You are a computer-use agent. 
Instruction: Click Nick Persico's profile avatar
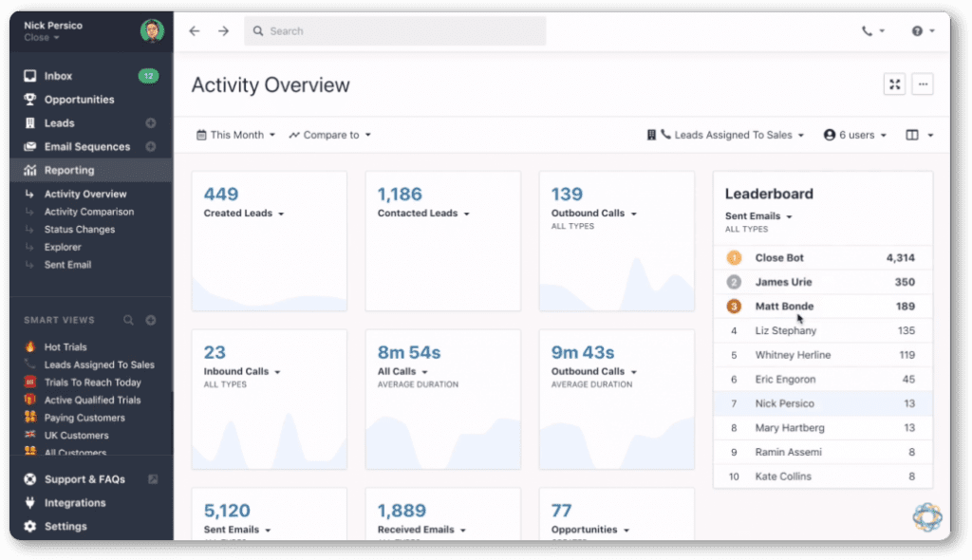tap(152, 31)
